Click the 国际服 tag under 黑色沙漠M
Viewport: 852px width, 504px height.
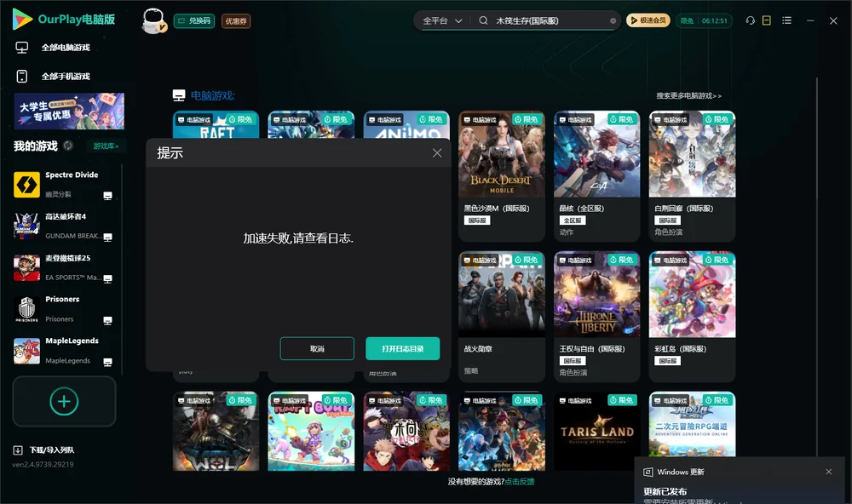tap(477, 220)
